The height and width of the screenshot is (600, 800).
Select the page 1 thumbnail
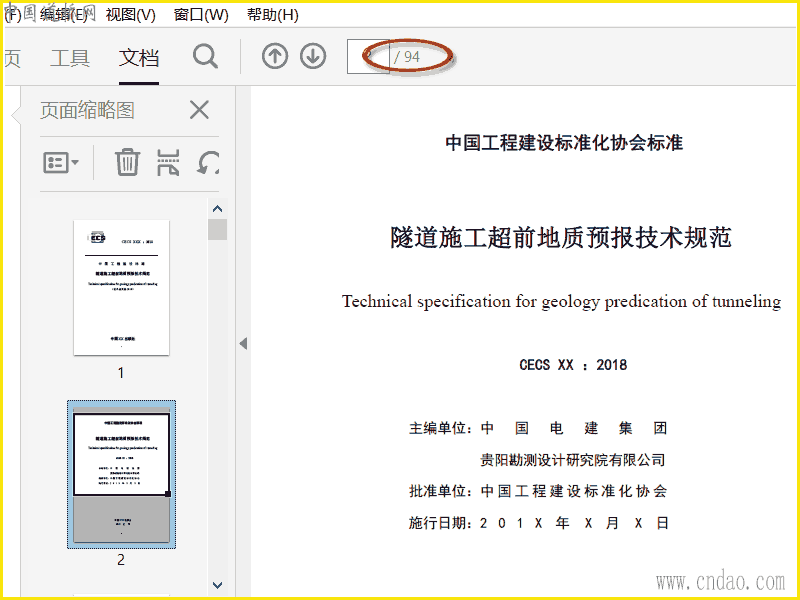coord(121,287)
